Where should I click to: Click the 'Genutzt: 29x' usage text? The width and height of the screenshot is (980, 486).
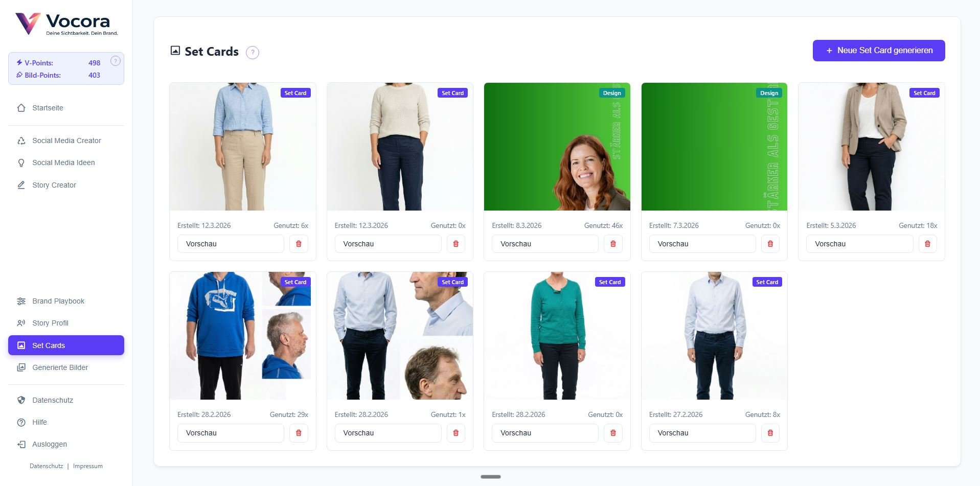click(289, 414)
